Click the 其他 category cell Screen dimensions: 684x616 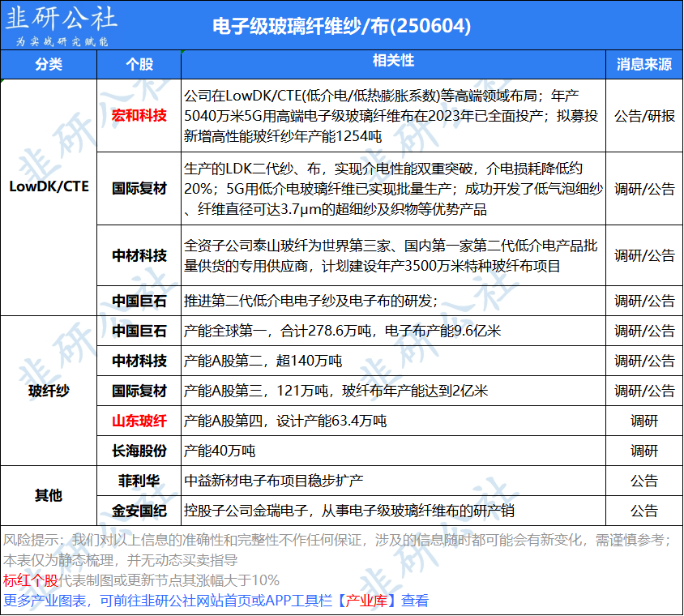pyautogui.click(x=49, y=495)
